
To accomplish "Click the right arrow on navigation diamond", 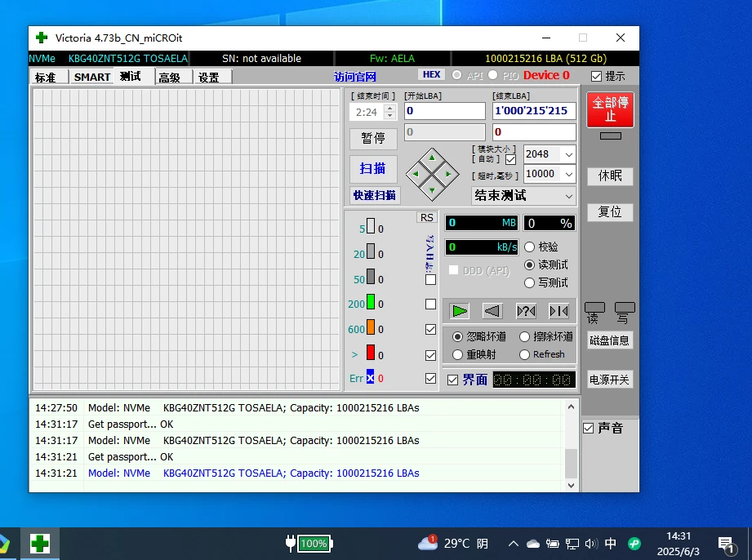I will point(448,174).
